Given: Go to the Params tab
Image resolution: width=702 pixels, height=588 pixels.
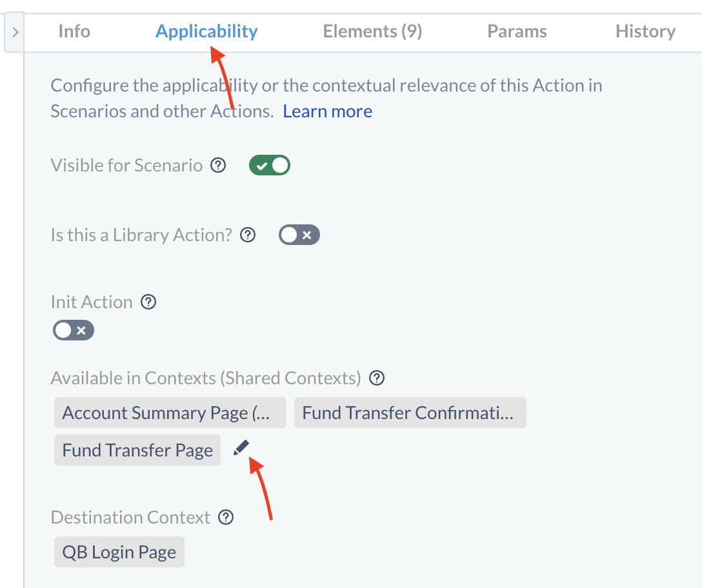Looking at the screenshot, I should [x=517, y=32].
